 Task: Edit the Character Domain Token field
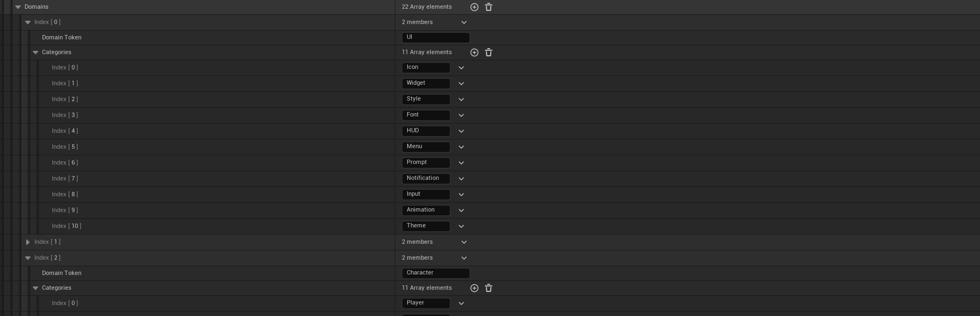(436, 273)
